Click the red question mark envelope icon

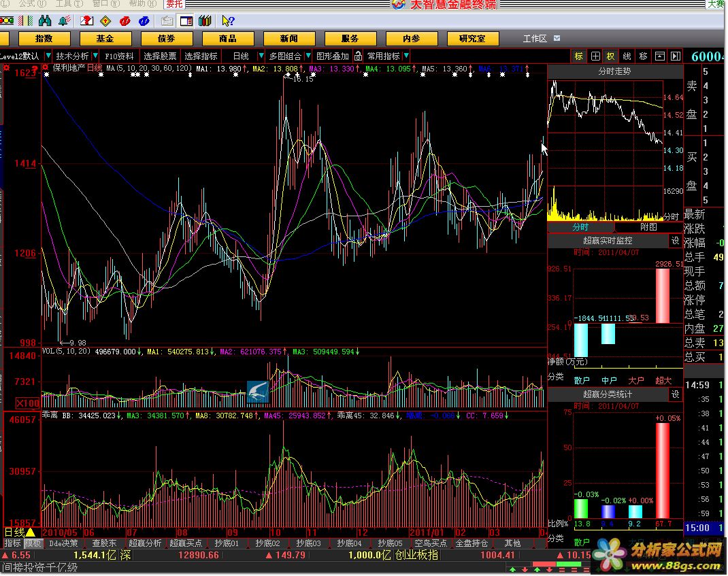click(x=86, y=21)
